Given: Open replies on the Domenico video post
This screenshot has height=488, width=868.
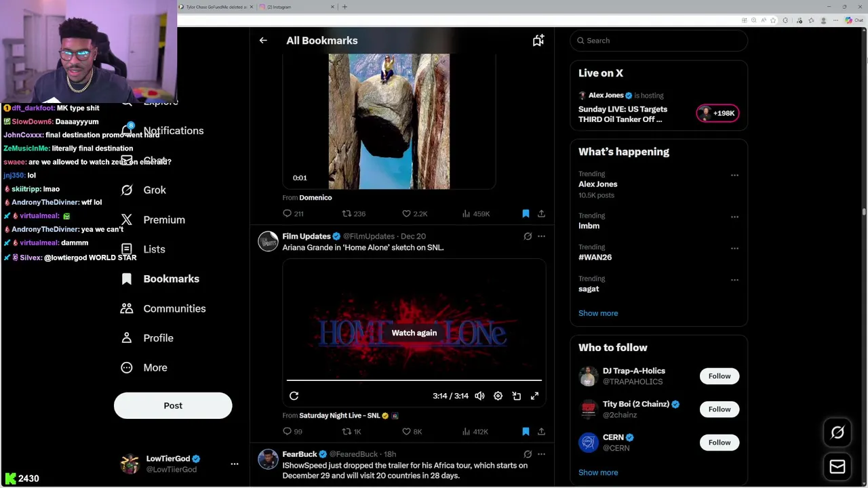Looking at the screenshot, I should click(293, 213).
